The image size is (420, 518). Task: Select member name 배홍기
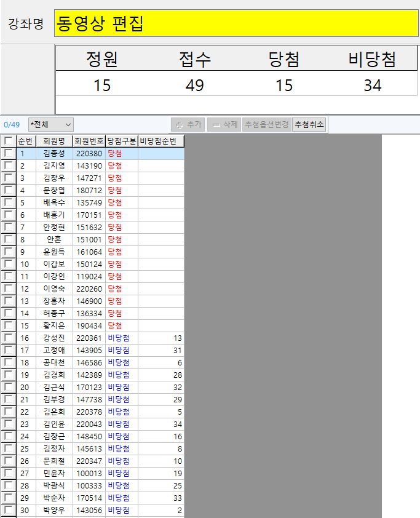point(54,215)
